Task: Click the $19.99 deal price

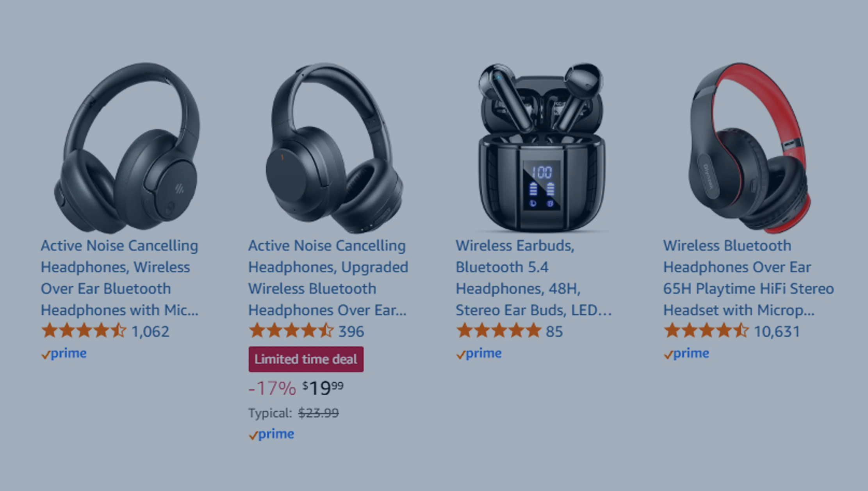Action: coord(323,388)
